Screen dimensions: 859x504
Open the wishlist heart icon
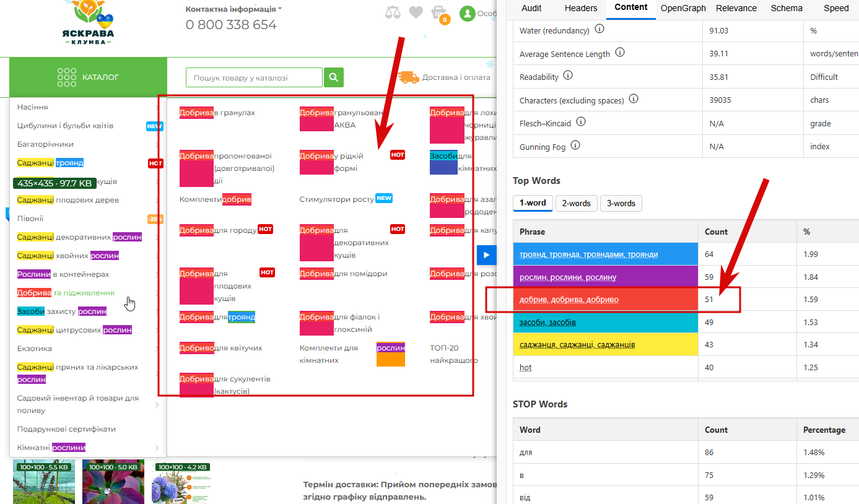[416, 12]
